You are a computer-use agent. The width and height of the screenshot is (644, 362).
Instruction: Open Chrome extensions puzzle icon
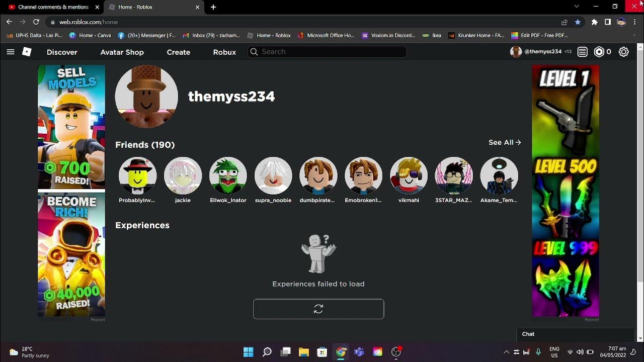tap(594, 22)
